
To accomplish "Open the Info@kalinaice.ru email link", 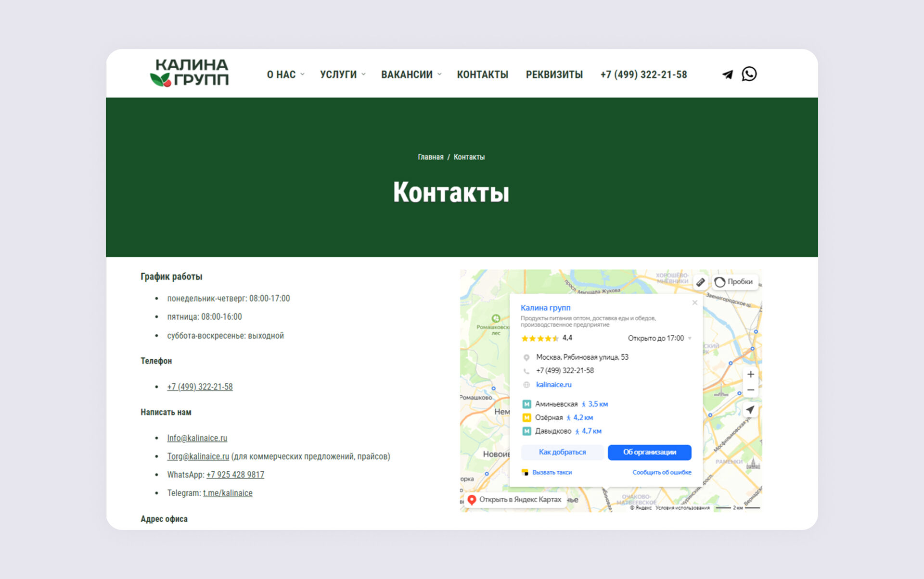I will coord(197,438).
